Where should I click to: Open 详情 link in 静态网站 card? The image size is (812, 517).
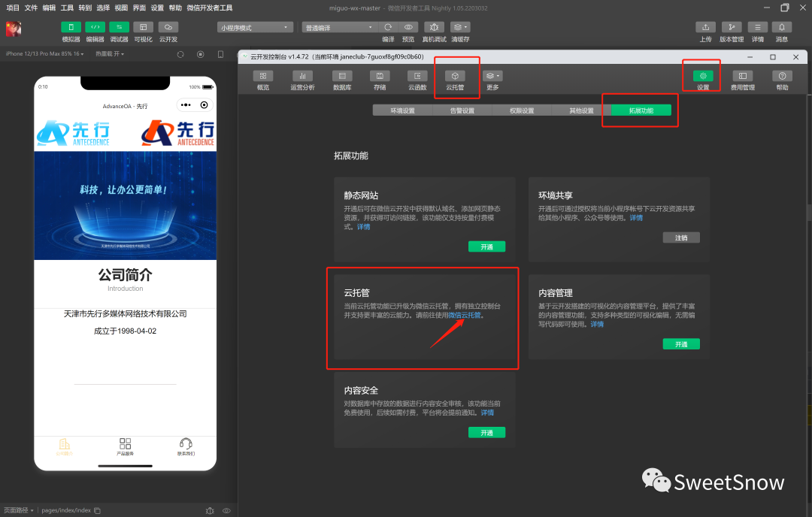click(x=364, y=227)
